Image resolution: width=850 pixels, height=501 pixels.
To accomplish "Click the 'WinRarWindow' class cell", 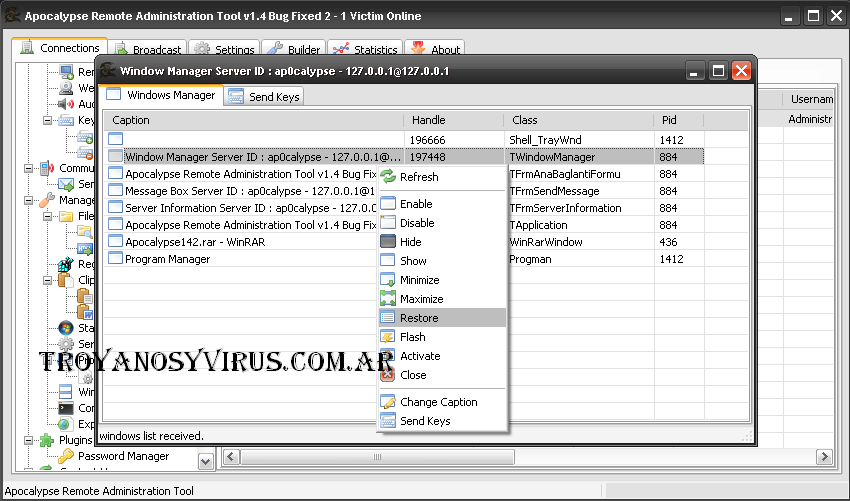I will [x=546, y=242].
